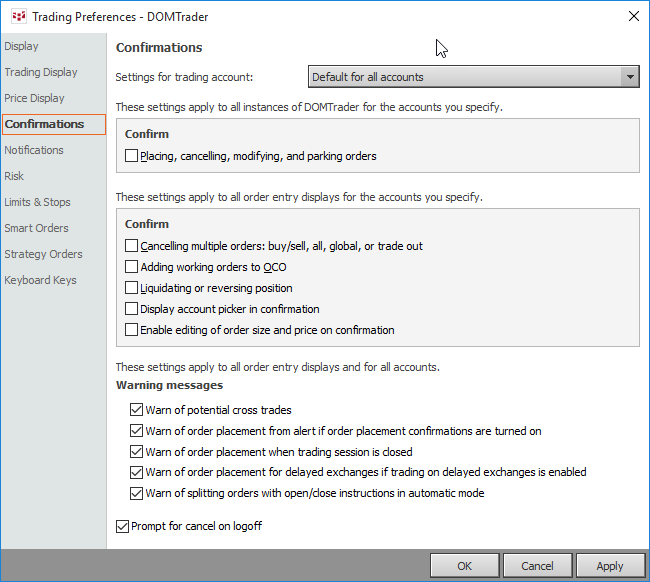Open the Display preferences section
Image resolution: width=650 pixels, height=582 pixels.
tap(22, 46)
